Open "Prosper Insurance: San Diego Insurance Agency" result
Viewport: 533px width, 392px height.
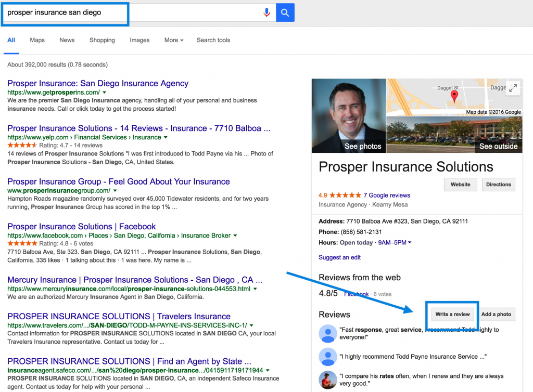tap(98, 84)
